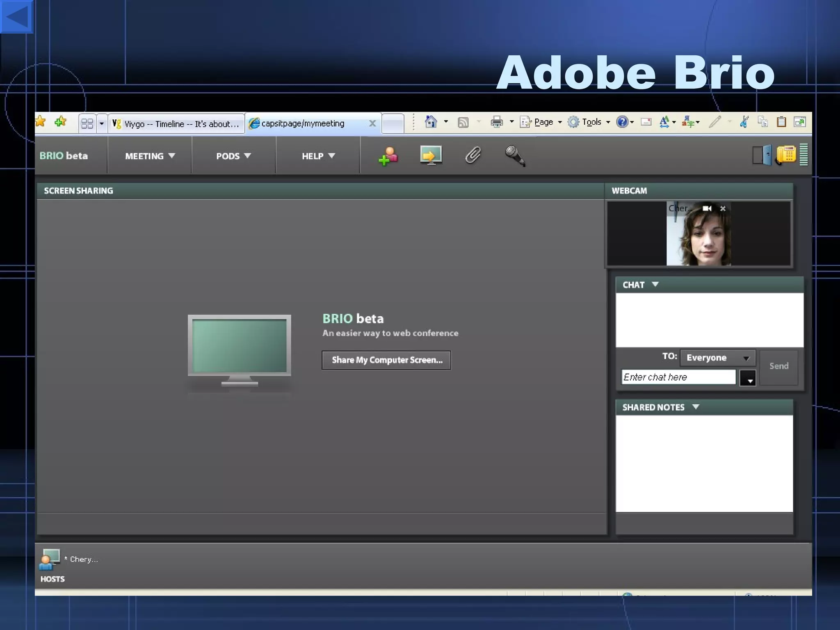
Task: Click the BRIO beta logo
Action: click(x=64, y=156)
